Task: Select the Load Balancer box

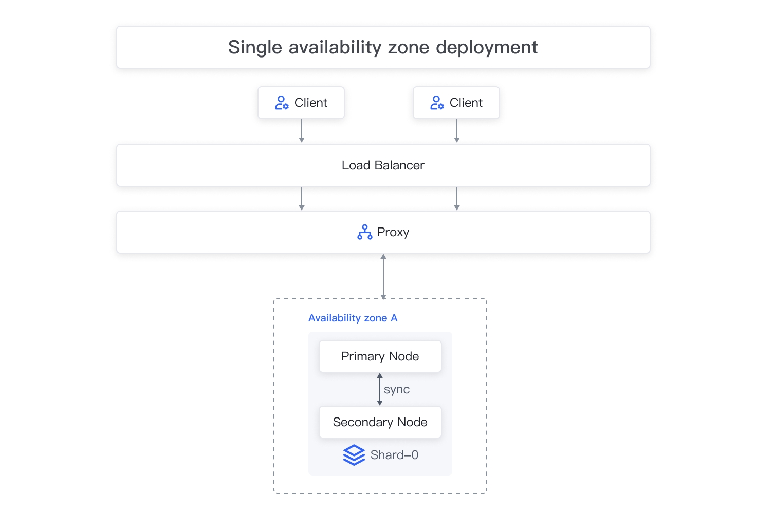Action: pos(383,165)
